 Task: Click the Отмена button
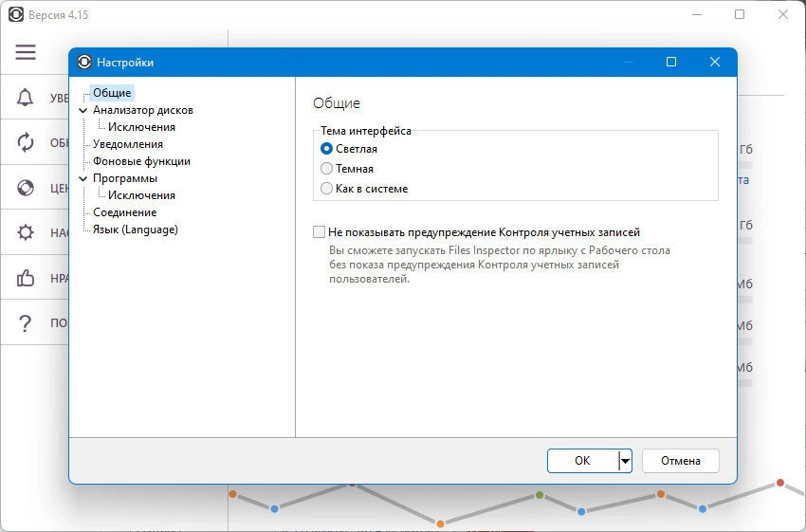click(x=681, y=461)
